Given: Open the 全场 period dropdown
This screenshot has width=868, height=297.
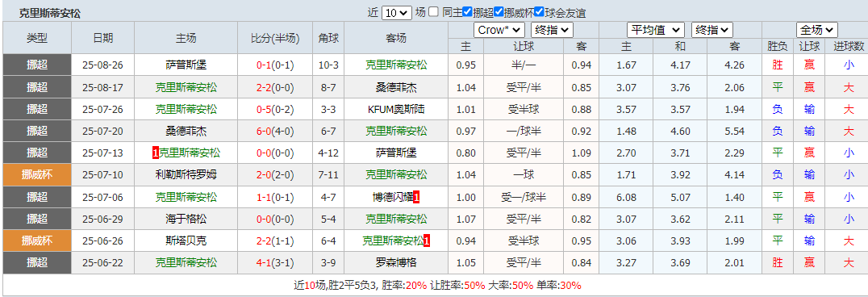Looking at the screenshot, I should pyautogui.click(x=816, y=30).
